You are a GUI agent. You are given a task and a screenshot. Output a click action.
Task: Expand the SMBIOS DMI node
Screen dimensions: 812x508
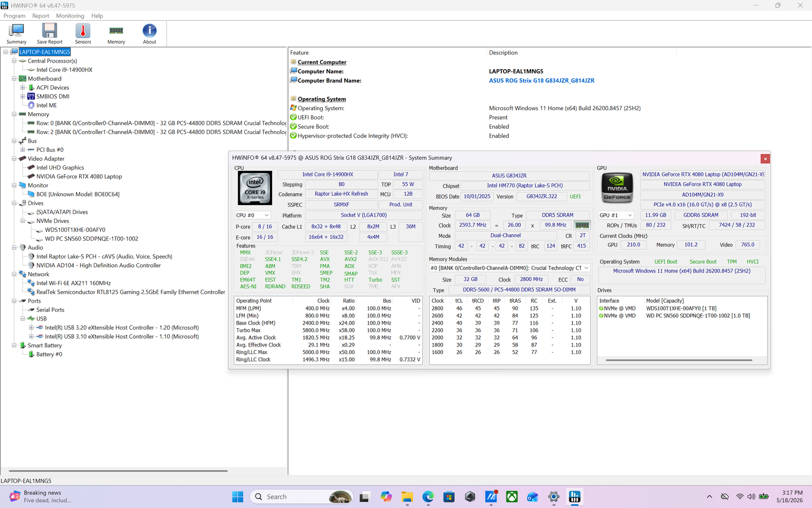pos(23,97)
